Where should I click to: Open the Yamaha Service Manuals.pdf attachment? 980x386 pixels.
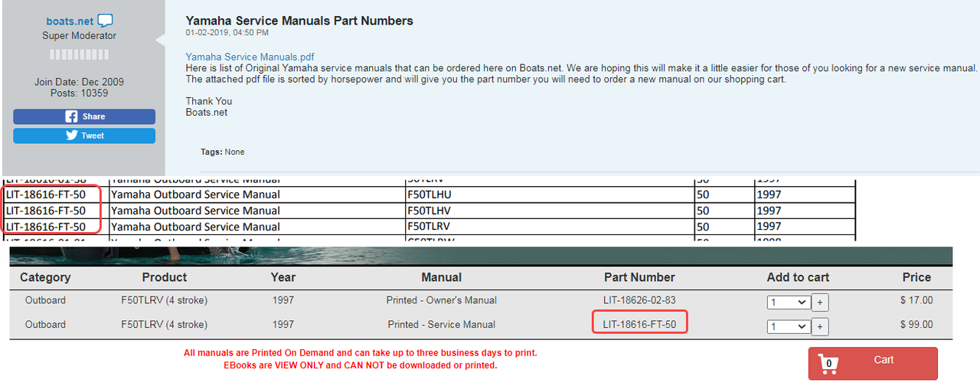250,57
